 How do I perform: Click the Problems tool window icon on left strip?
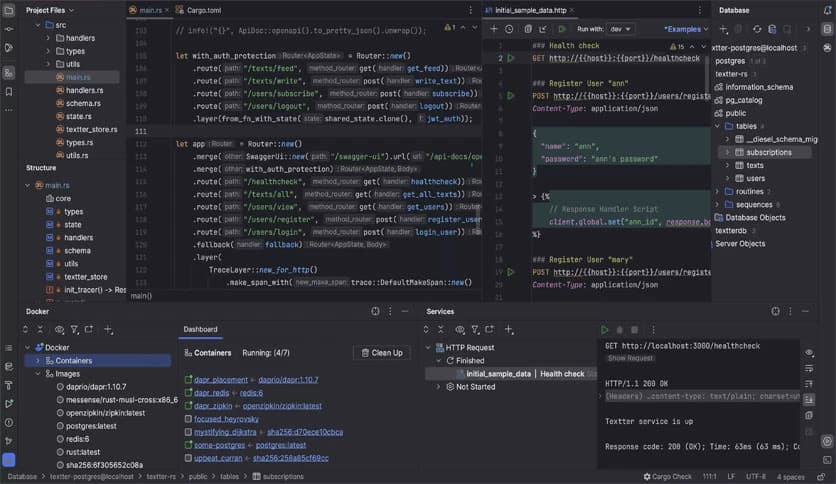tap(9, 423)
